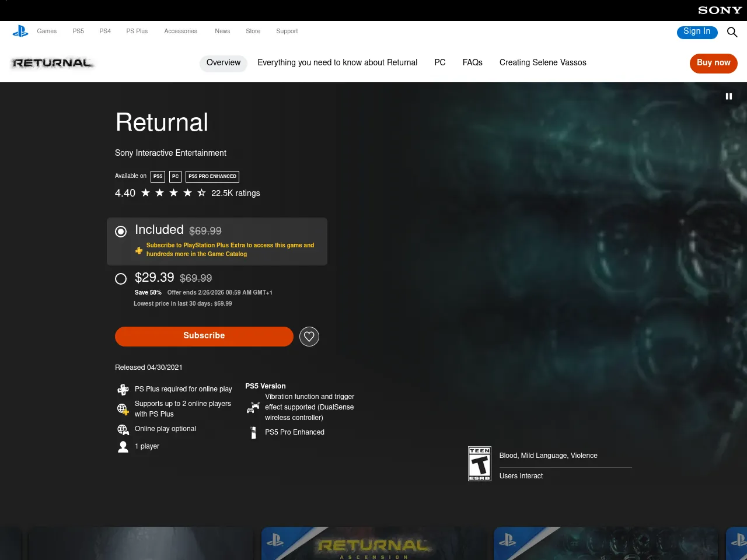Click the PS Plus yellow plus icon
This screenshot has height=560, width=747.
click(139, 251)
